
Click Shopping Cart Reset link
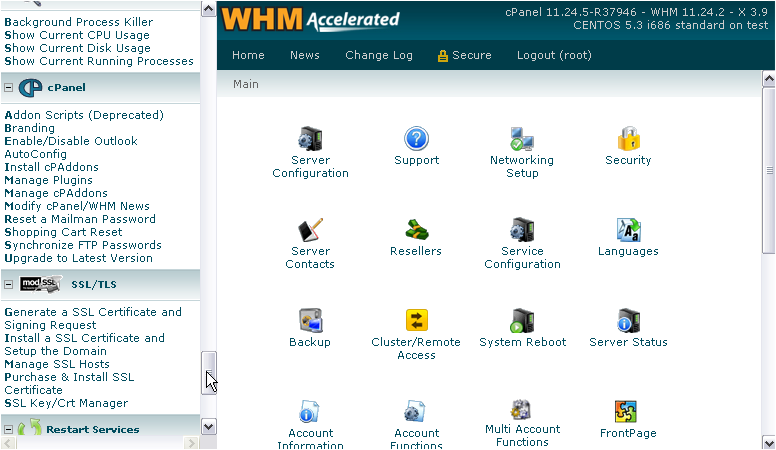click(x=63, y=232)
